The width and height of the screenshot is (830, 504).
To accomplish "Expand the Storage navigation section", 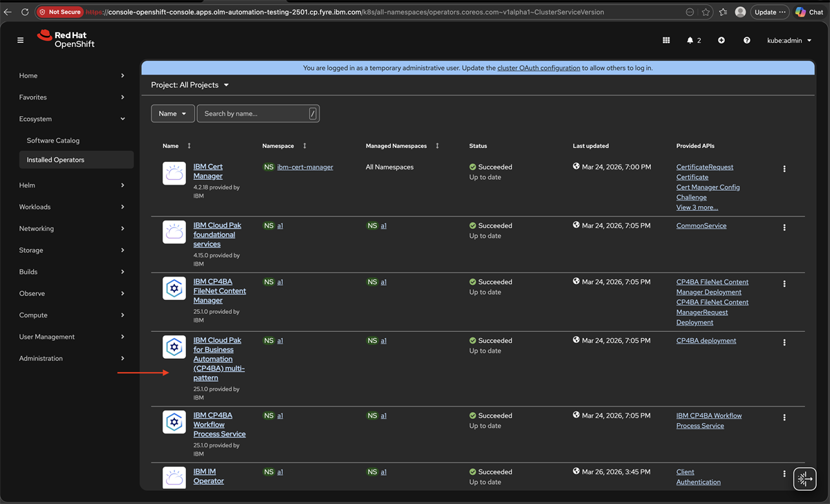I will pyautogui.click(x=72, y=250).
